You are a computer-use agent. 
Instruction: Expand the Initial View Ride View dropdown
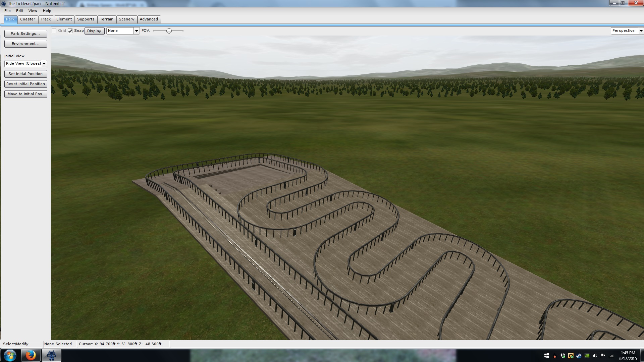tap(44, 64)
